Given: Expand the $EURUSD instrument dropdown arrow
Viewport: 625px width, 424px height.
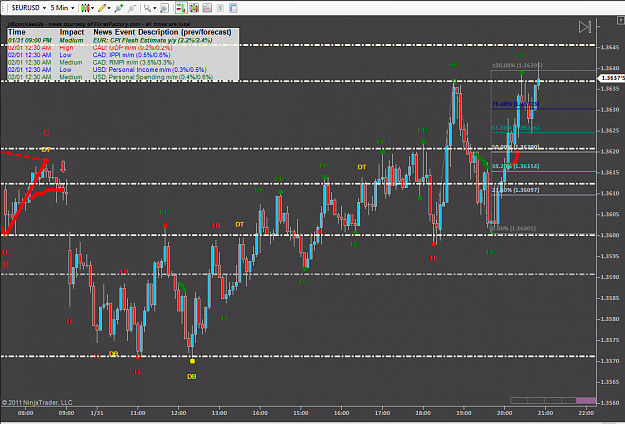Looking at the screenshot, I should (x=44, y=8).
